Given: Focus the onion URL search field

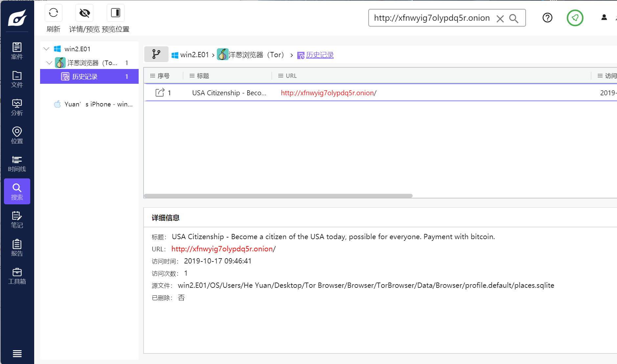Looking at the screenshot, I should tap(432, 18).
